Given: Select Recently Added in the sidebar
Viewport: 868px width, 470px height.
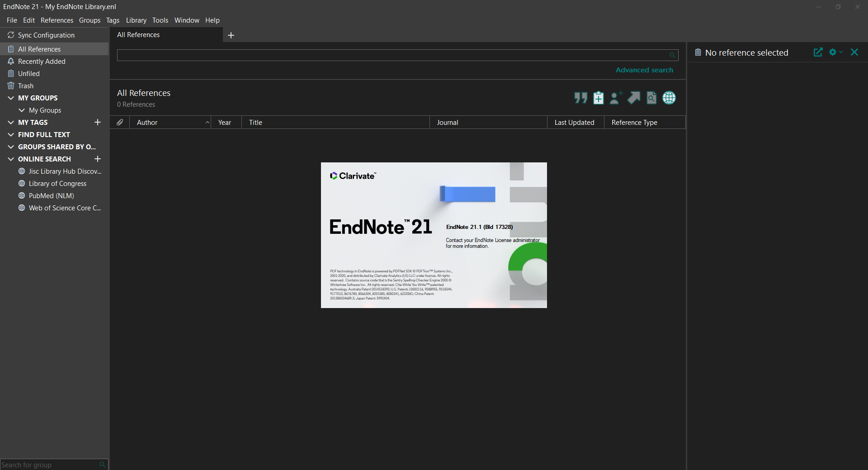Looking at the screenshot, I should (54, 62).
